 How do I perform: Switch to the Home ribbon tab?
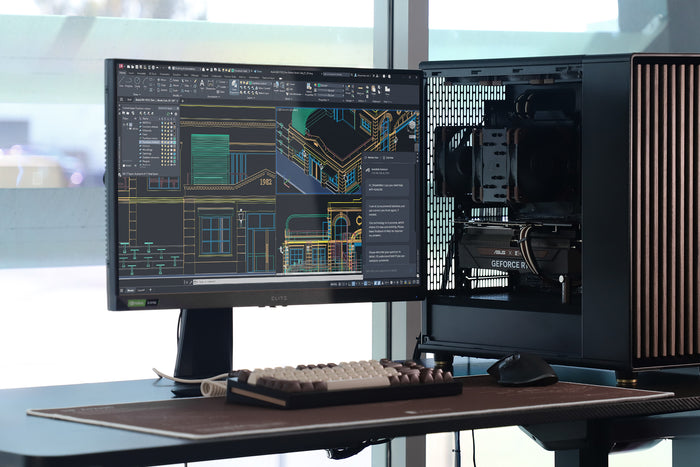125,74
